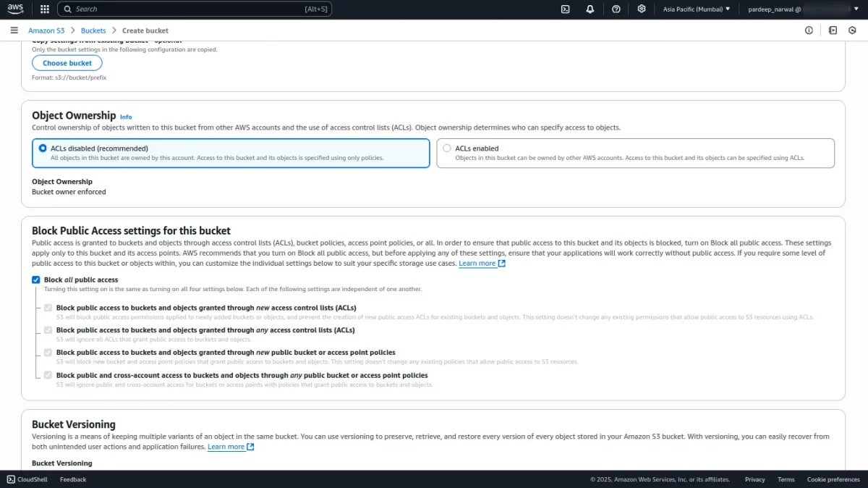This screenshot has height=488, width=868.
Task: Click the AWS home logo
Action: (x=15, y=9)
